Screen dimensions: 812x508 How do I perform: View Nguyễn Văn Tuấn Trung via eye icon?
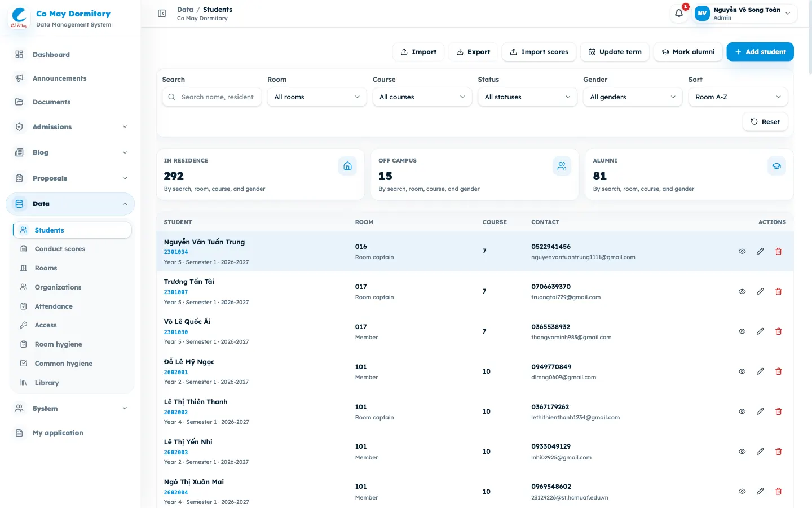[x=742, y=251]
